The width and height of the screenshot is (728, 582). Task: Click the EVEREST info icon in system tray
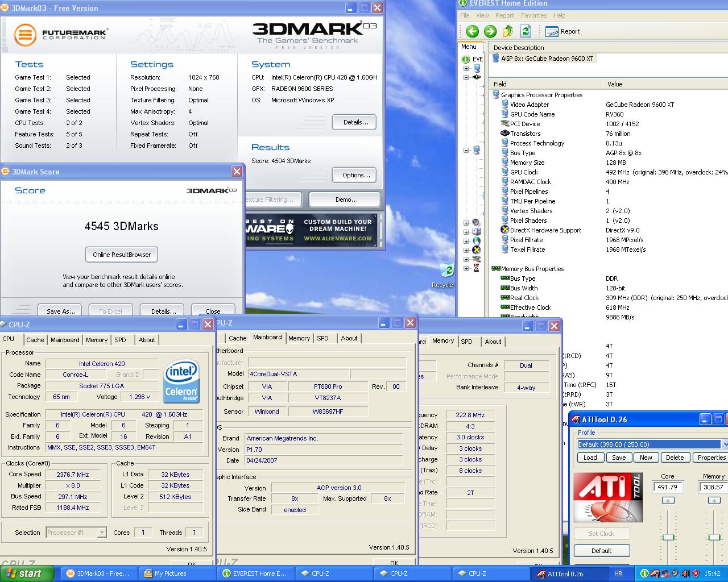(644, 573)
